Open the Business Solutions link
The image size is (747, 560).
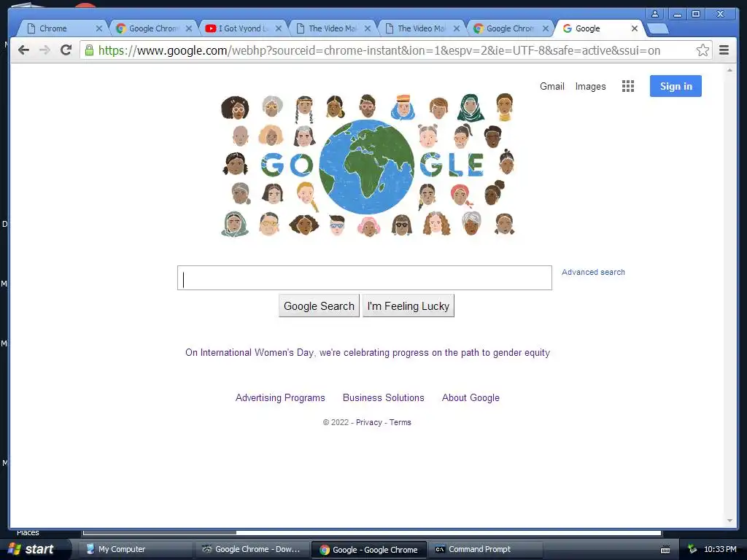pyautogui.click(x=384, y=397)
